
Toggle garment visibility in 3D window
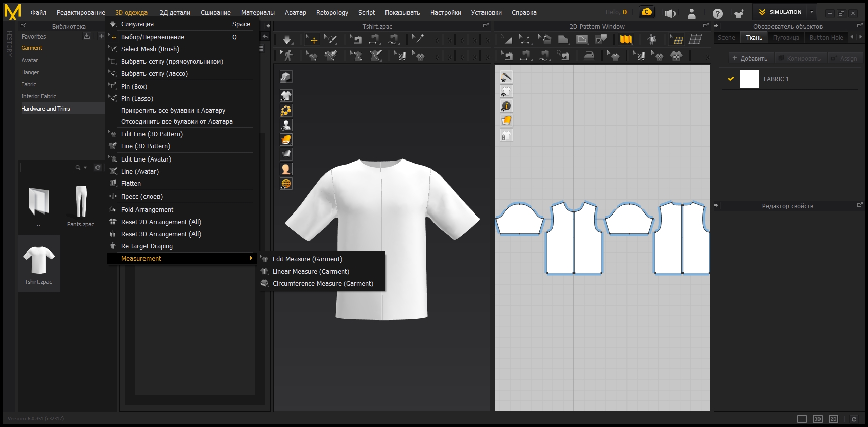[286, 96]
